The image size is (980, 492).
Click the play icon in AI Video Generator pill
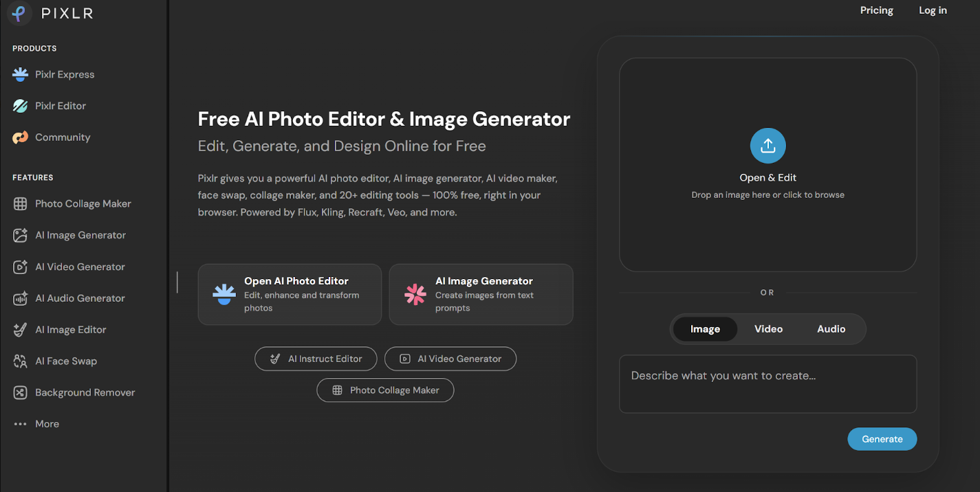(405, 359)
